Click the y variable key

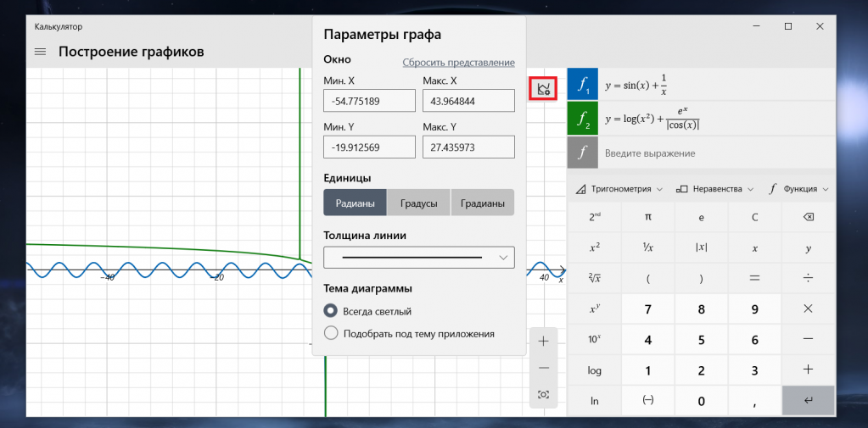(808, 248)
